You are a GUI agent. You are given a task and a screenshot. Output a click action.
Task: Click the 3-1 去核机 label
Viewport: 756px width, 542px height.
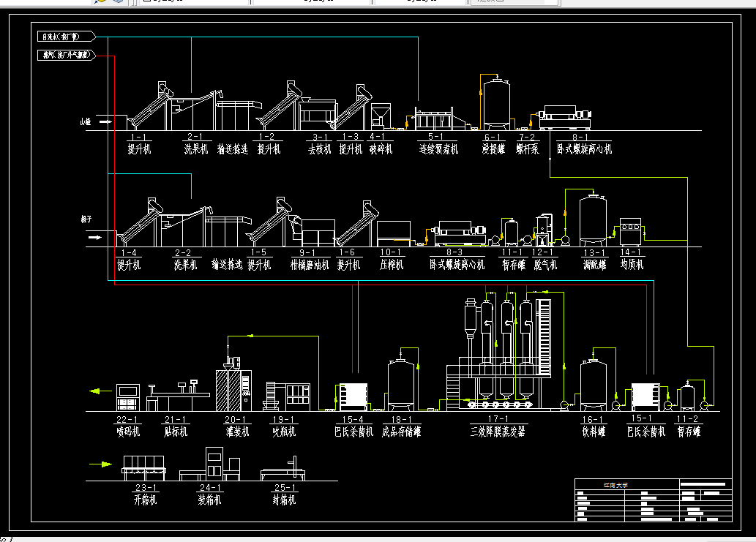click(x=320, y=144)
